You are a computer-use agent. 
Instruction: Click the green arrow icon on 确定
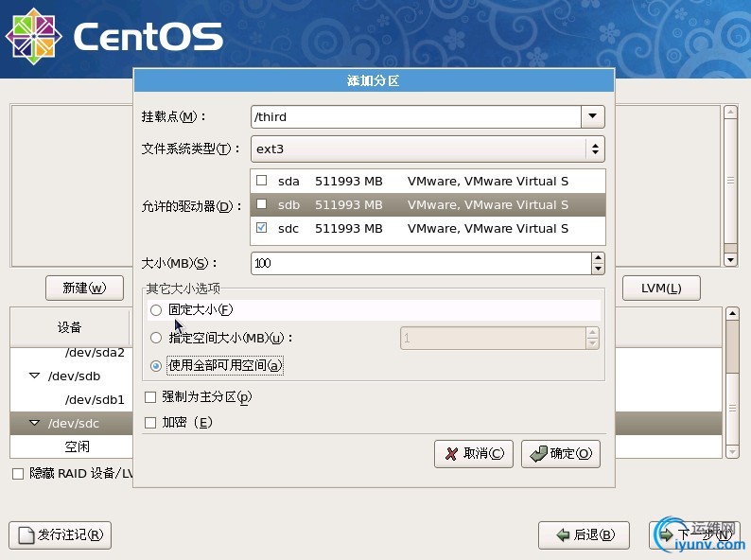538,454
